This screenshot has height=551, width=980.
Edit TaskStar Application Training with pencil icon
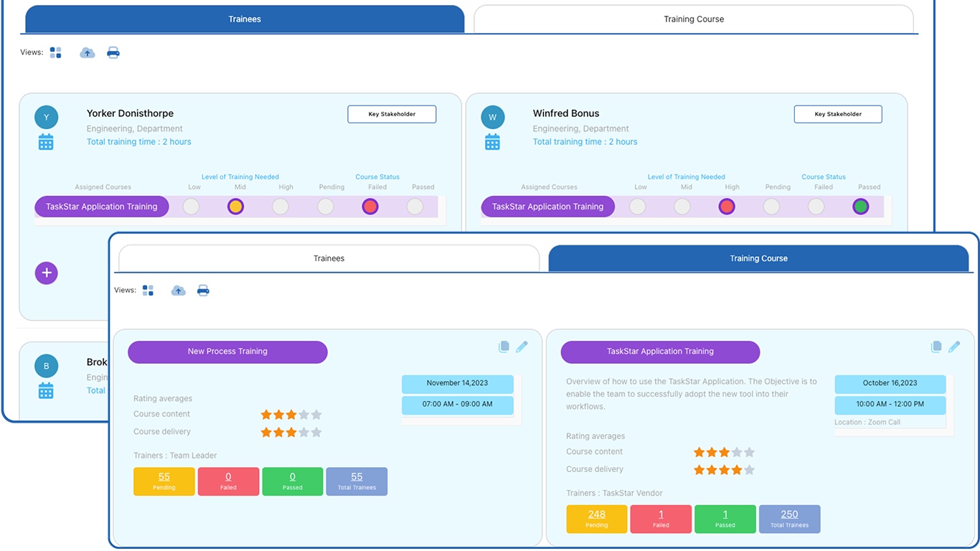[x=954, y=347]
